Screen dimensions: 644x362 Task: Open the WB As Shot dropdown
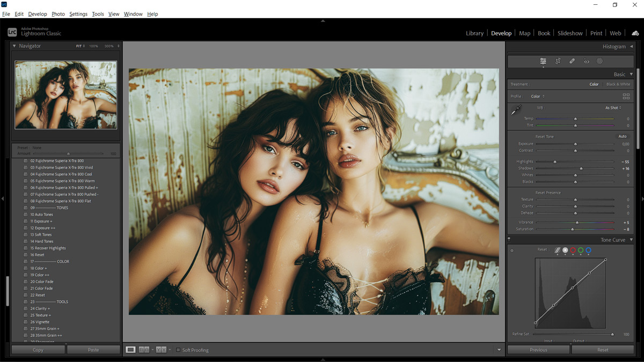612,107
